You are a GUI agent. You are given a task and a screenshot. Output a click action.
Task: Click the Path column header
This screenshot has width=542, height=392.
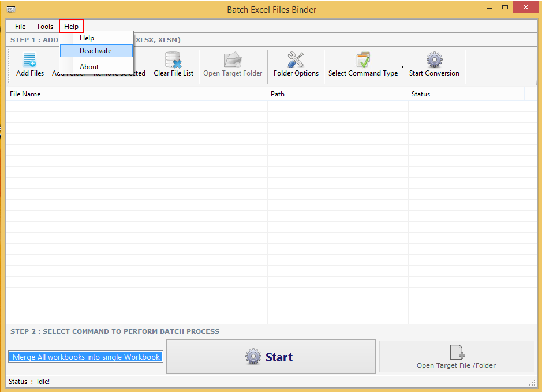[338, 94]
